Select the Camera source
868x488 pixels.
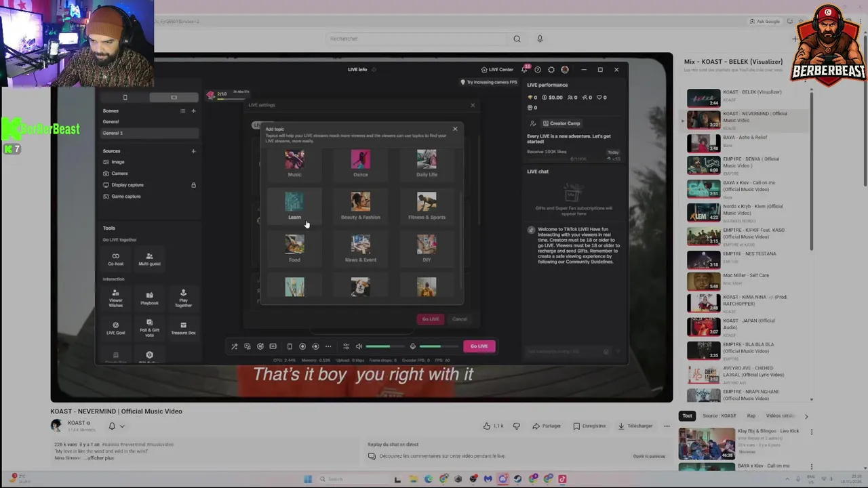click(149, 174)
